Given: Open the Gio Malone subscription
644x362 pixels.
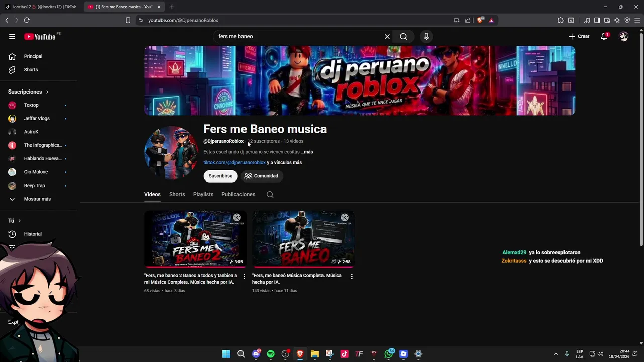Looking at the screenshot, I should click(36, 172).
